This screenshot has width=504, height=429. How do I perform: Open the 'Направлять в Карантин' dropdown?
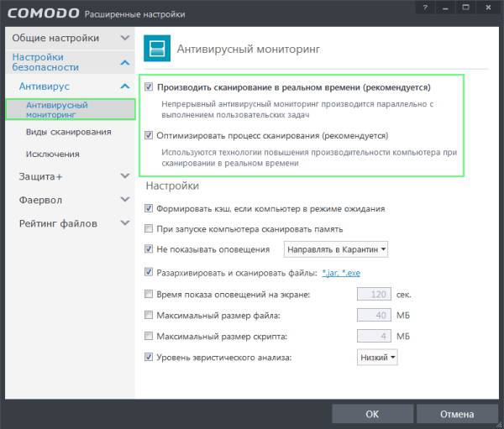click(336, 249)
